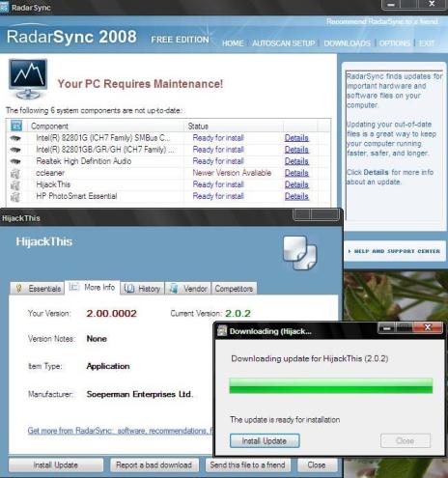
Task: Select Newer Version Available status for ccleaner
Action: tap(232, 173)
